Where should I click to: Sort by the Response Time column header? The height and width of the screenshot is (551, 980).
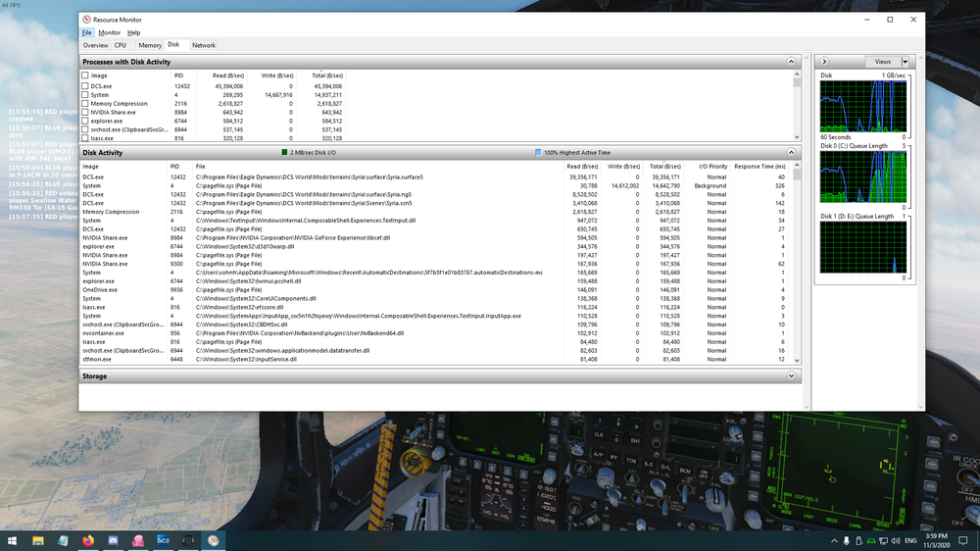[x=759, y=167]
